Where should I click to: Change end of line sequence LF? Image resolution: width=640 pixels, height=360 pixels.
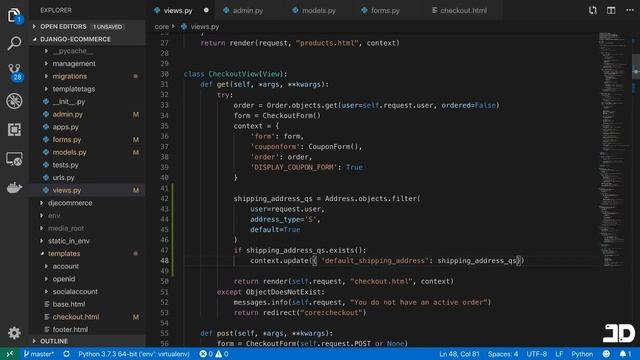pos(559,354)
